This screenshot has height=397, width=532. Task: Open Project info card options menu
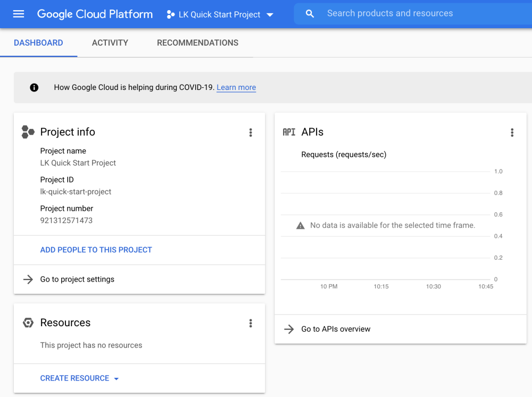pyautogui.click(x=251, y=133)
